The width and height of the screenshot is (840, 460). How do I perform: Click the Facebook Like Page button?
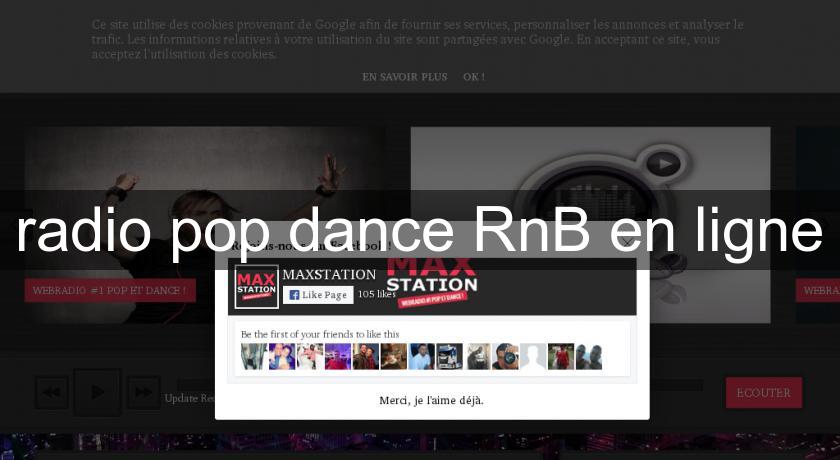[x=317, y=294]
